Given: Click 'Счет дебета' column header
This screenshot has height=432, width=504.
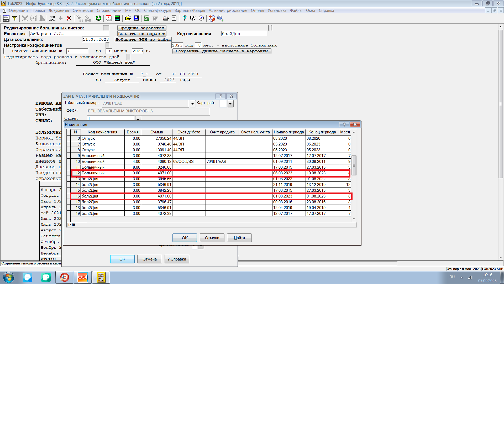Looking at the screenshot, I should pyautogui.click(x=189, y=132).
